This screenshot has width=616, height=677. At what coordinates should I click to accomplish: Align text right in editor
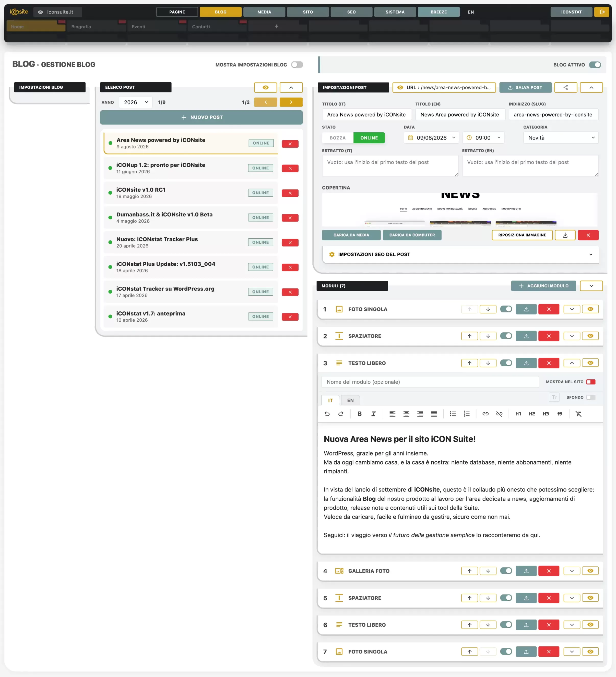(x=420, y=414)
